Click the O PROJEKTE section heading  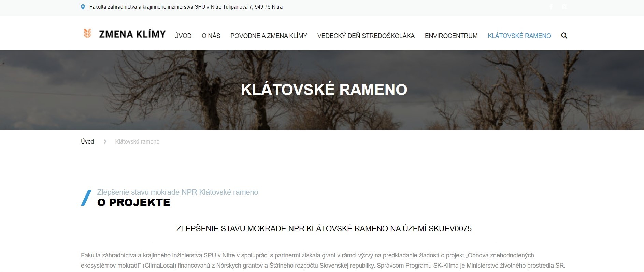pos(133,202)
